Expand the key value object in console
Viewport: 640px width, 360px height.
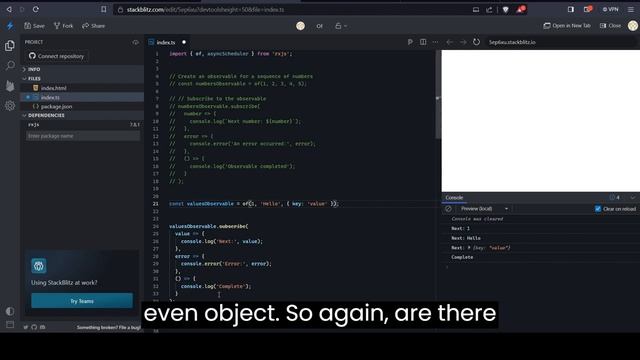click(469, 248)
